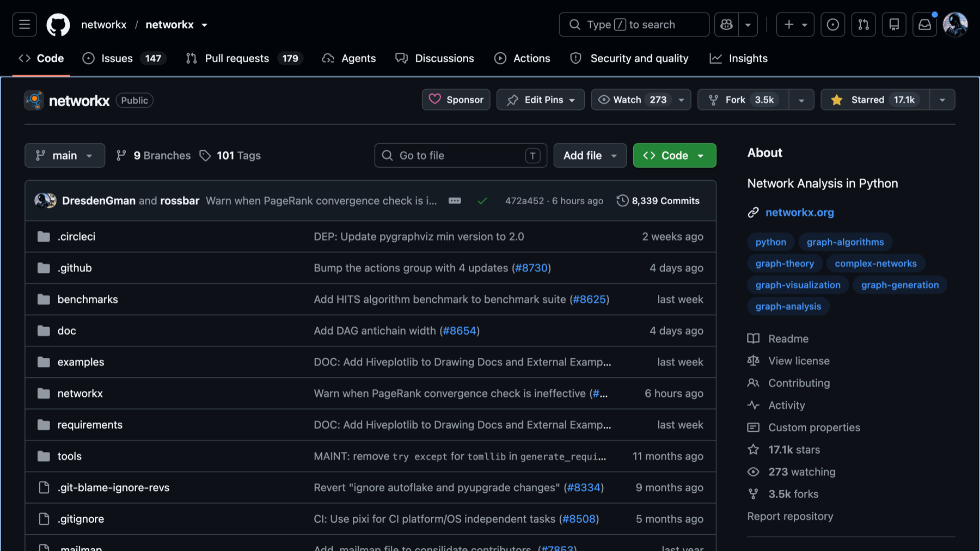Open the requirements folder
The image size is (980, 551).
tap(90, 425)
